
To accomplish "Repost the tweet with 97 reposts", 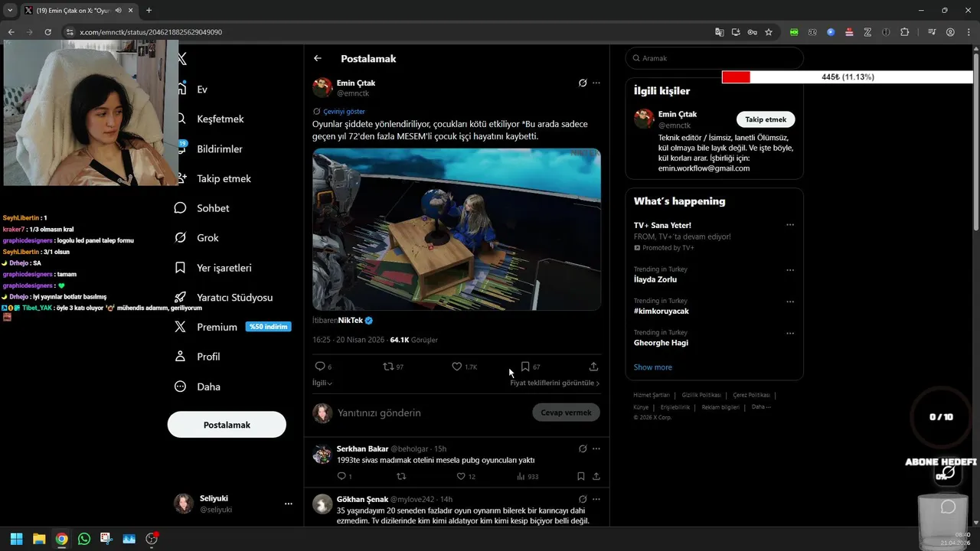I will pos(388,367).
